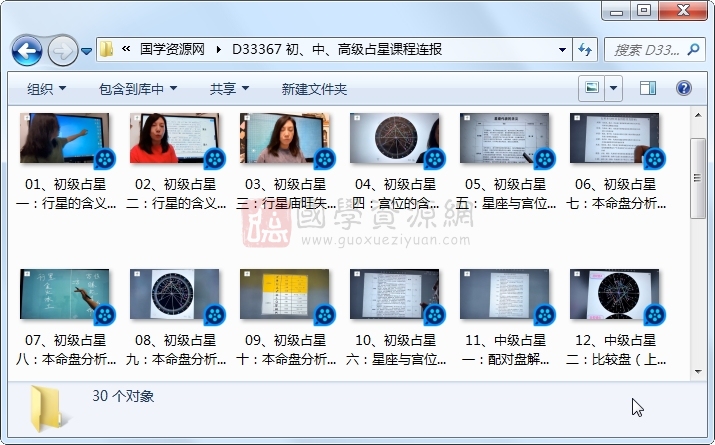Go back with the blue Back arrow
Viewport: 715px width, 445px height.
click(27, 50)
